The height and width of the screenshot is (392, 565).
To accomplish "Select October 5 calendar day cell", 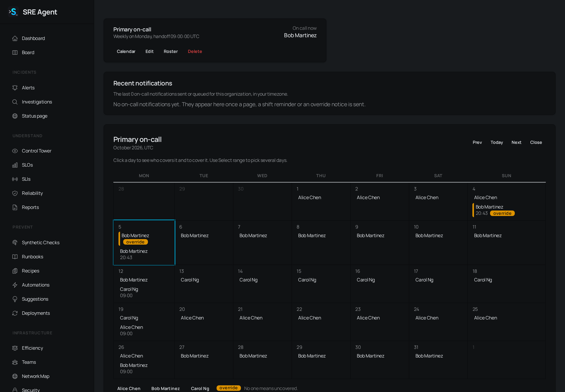I will point(144,242).
